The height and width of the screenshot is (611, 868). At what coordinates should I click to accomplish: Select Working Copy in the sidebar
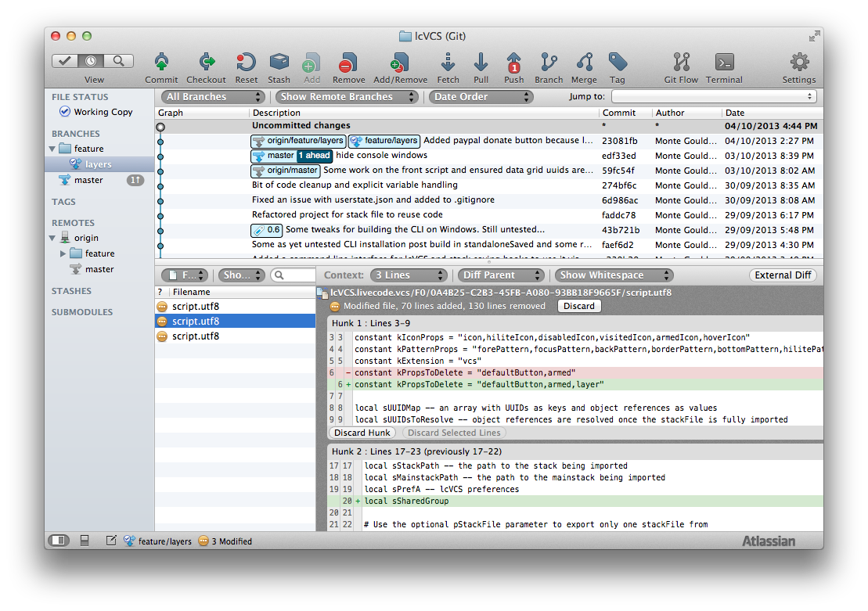(x=99, y=112)
